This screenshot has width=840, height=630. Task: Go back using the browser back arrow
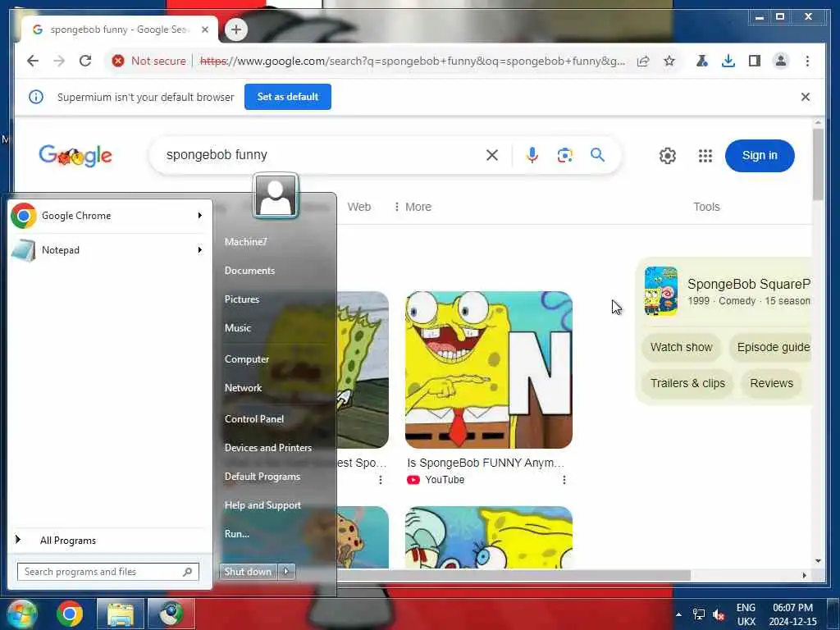pyautogui.click(x=33, y=61)
